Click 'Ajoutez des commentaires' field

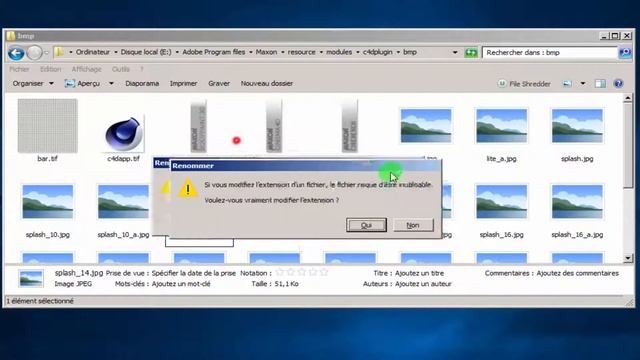coord(577,273)
